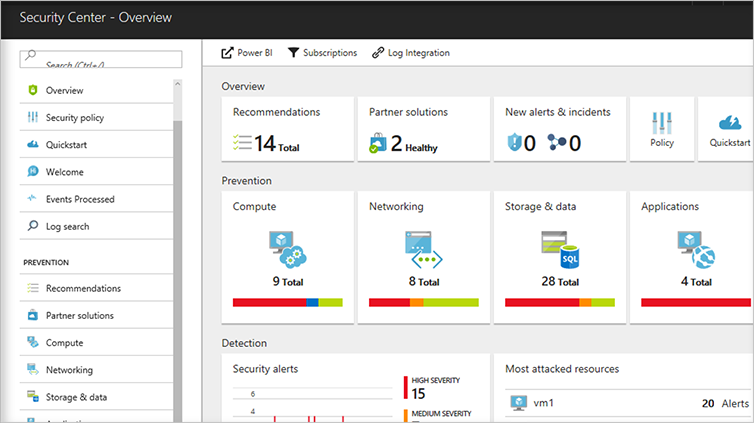Click the Log Integration toolbar button
Image resolution: width=754 pixels, height=423 pixels.
411,53
